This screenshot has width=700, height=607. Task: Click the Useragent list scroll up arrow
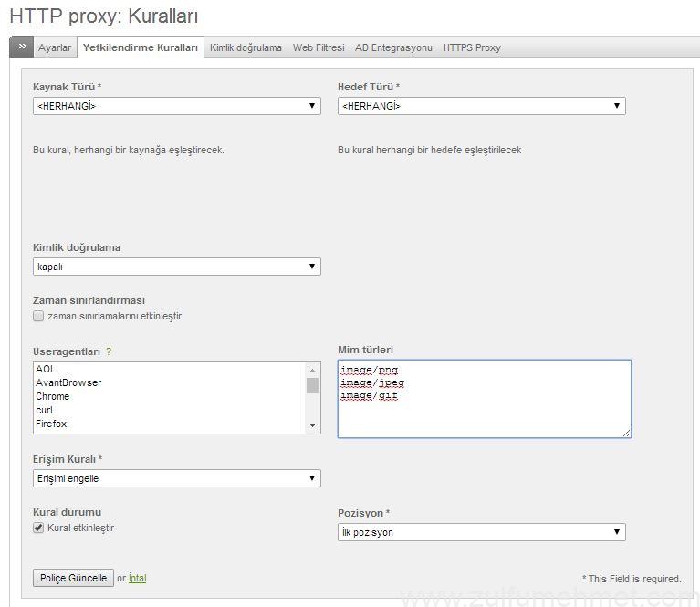point(312,370)
